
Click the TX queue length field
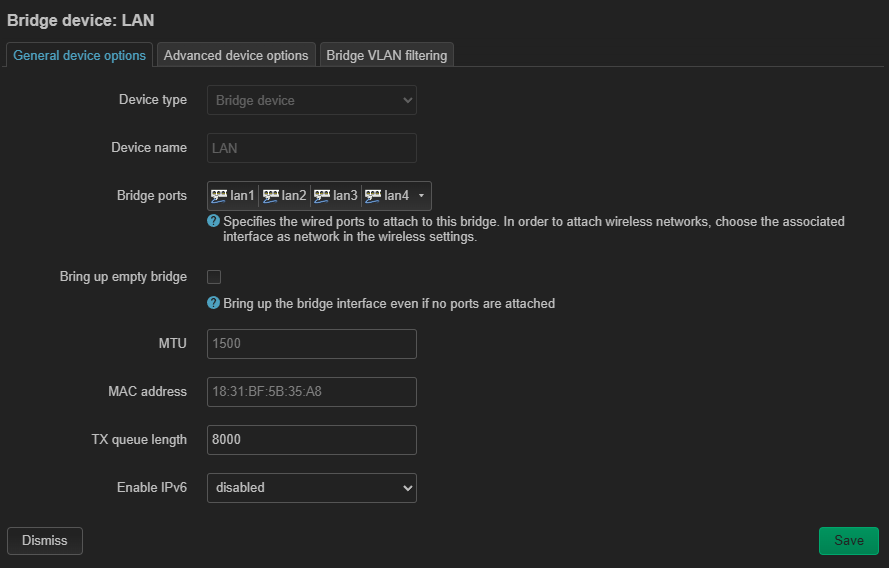click(311, 440)
